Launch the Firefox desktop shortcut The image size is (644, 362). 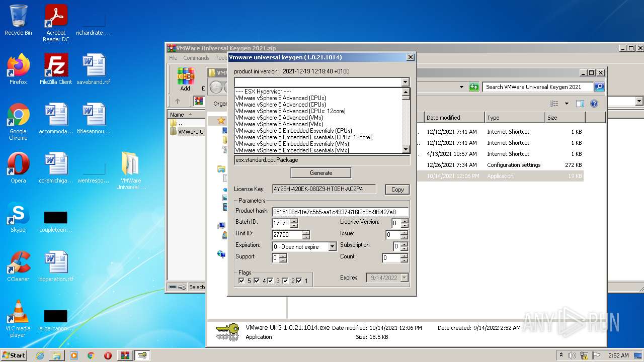[18, 69]
